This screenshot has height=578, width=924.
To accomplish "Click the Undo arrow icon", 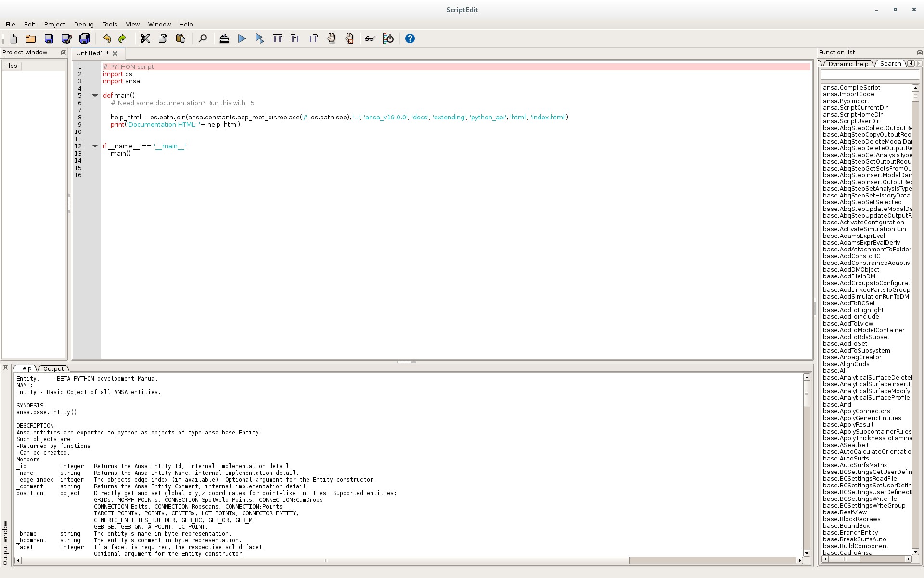I will (107, 39).
